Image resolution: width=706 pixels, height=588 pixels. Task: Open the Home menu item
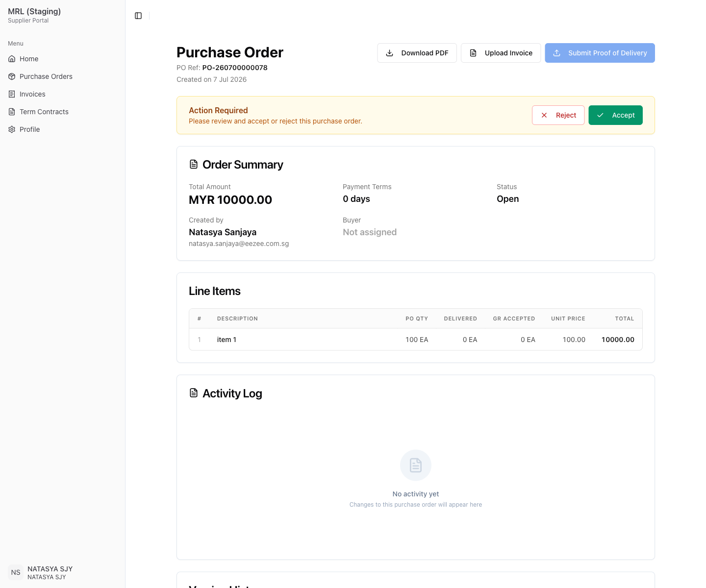pos(63,59)
